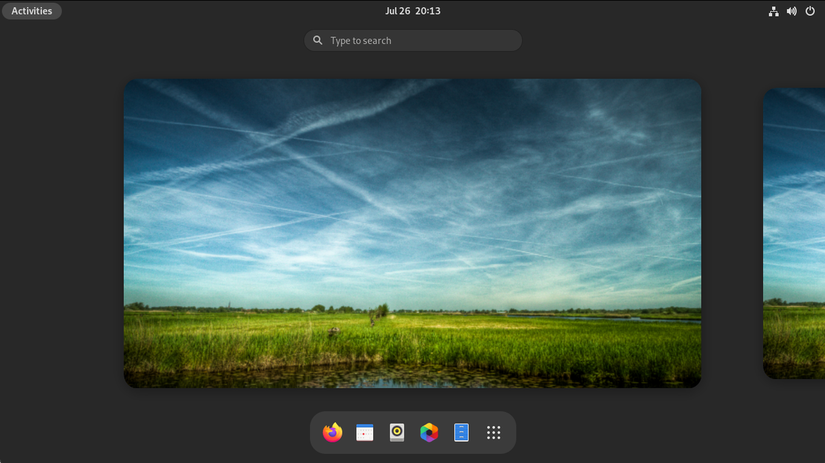825x463 pixels.
Task: Open the colorful hexagon app in the dash
Action: [429, 432]
